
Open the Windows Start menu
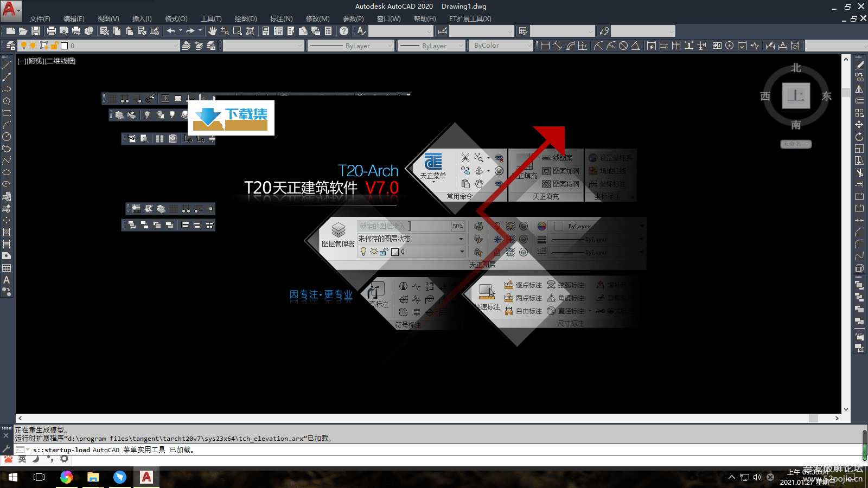[x=13, y=477]
